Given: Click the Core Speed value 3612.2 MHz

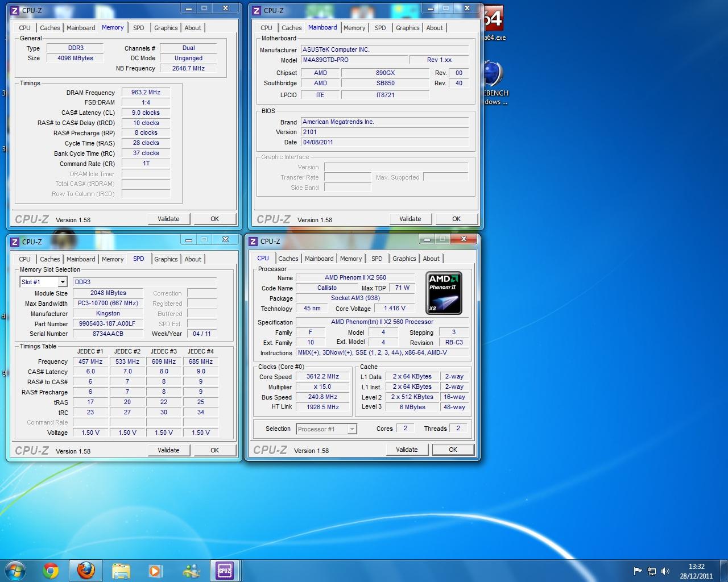Looking at the screenshot, I should (323, 376).
